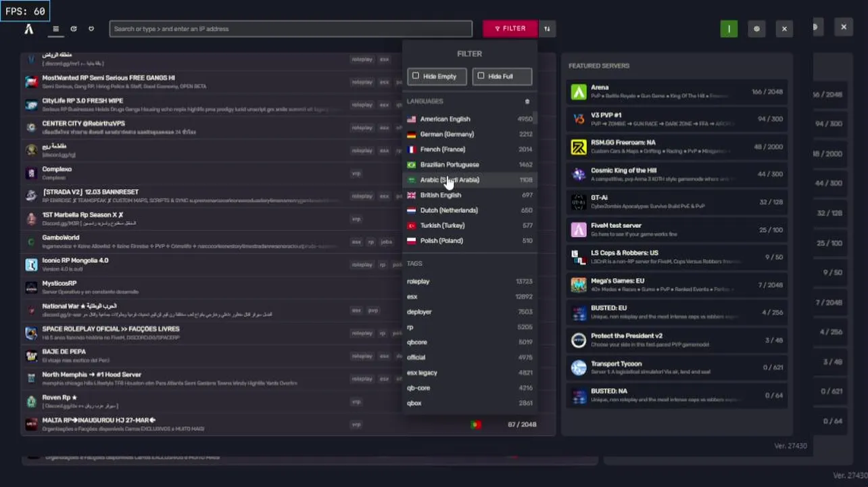Filter by French (France) language

[470, 149]
